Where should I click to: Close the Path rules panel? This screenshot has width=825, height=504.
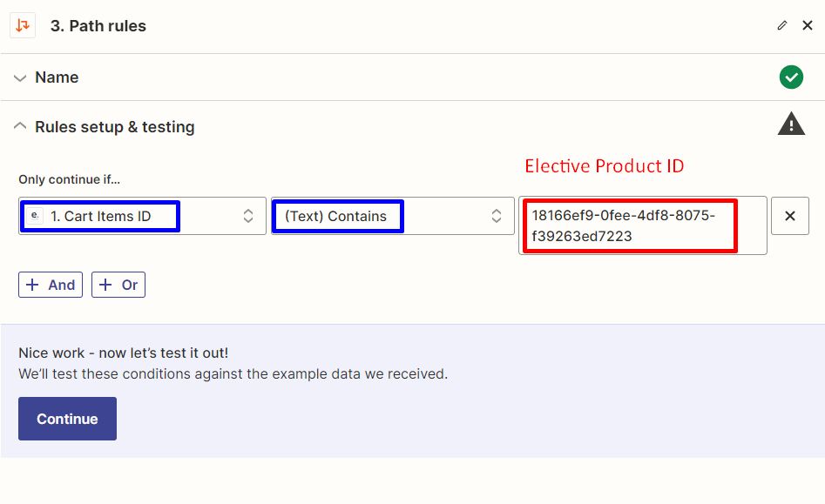point(807,26)
